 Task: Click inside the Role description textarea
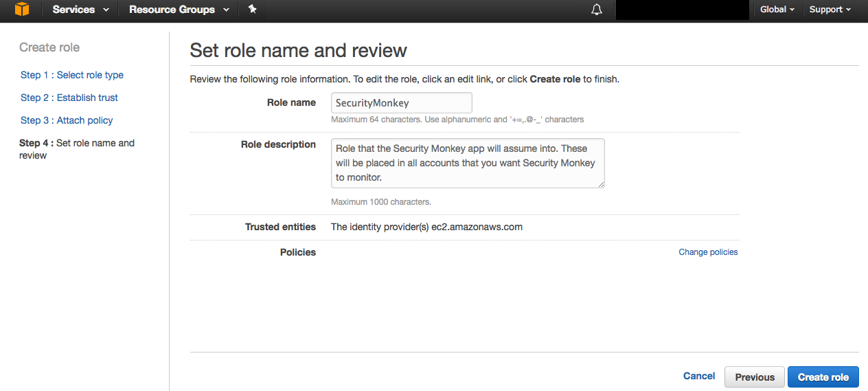click(x=468, y=163)
